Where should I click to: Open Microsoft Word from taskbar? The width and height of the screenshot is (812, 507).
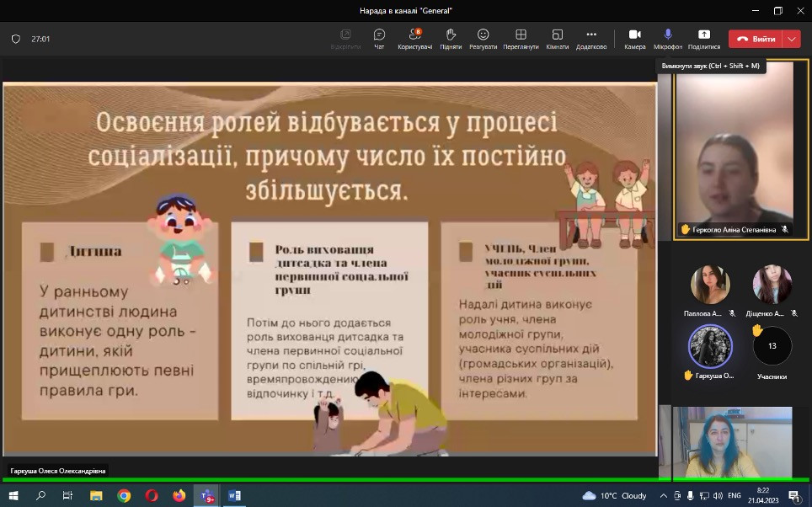pyautogui.click(x=235, y=495)
